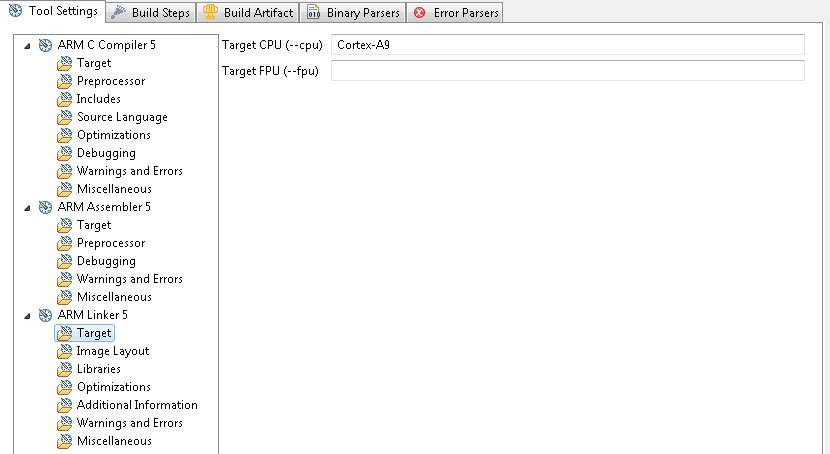The height and width of the screenshot is (454, 830).
Task: Select Image Layout under ARM Linker 5
Action: (113, 351)
